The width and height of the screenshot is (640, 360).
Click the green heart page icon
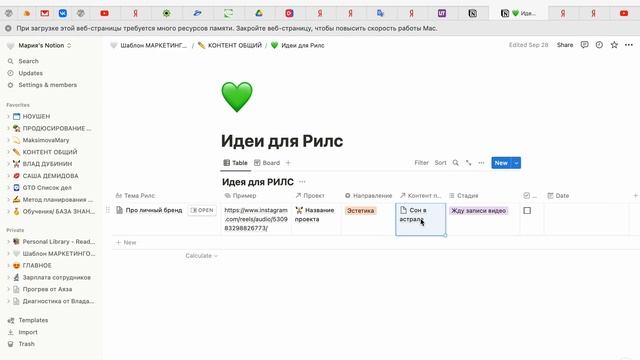click(x=237, y=97)
